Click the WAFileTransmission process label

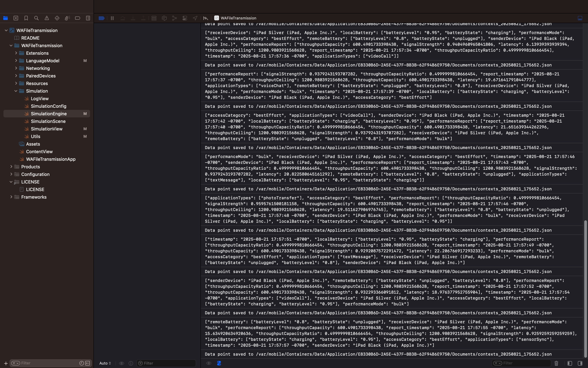pyautogui.click(x=238, y=18)
